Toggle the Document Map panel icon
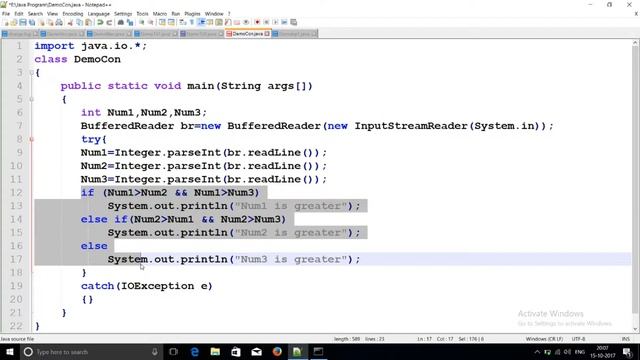The width and height of the screenshot is (640, 360). [x=219, y=22]
